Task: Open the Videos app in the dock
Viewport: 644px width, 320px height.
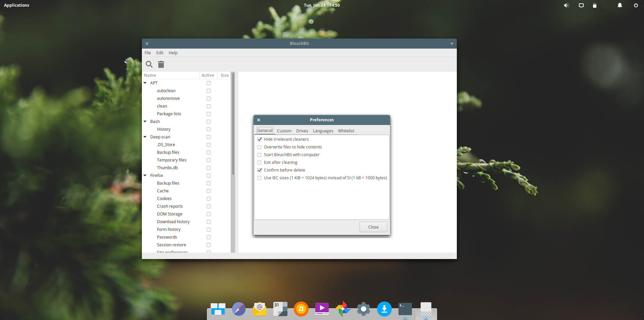Action: click(322, 309)
